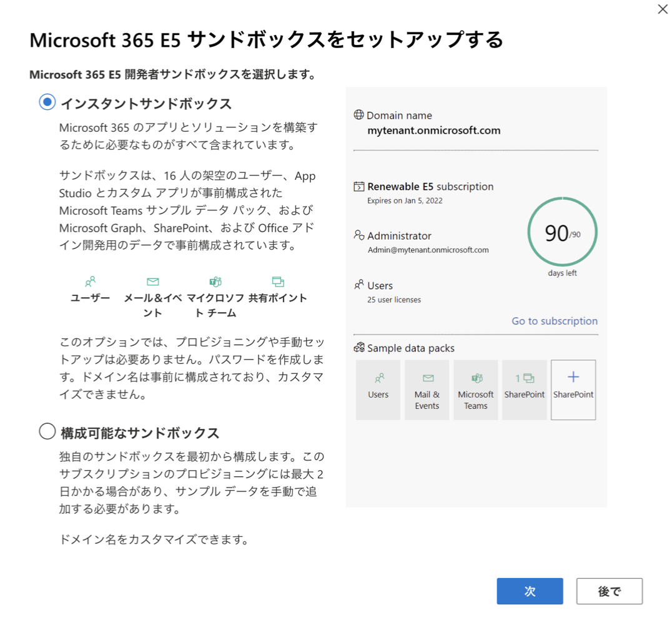Click the メール&イベント envelope icon
Screen dimensions: 672x628
[153, 282]
